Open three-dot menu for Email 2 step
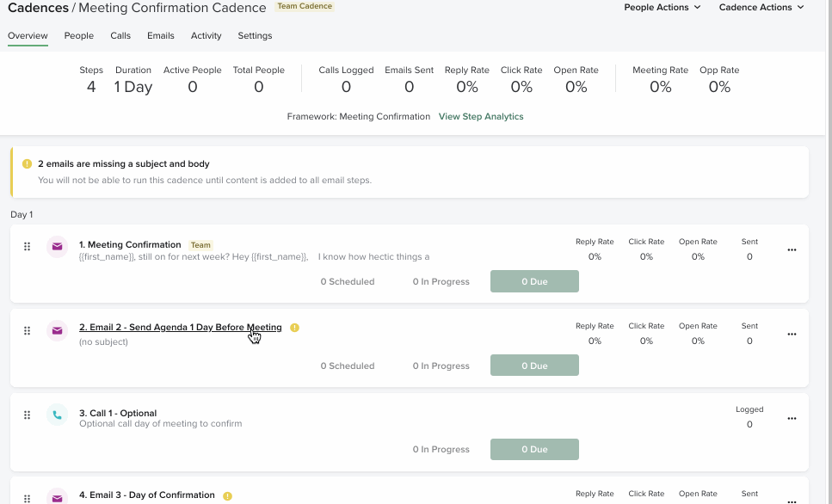 (x=792, y=335)
